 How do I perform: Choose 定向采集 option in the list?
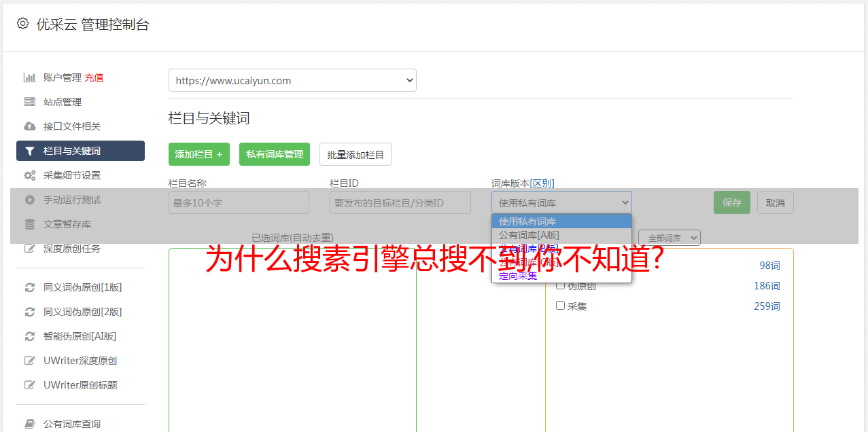point(561,276)
